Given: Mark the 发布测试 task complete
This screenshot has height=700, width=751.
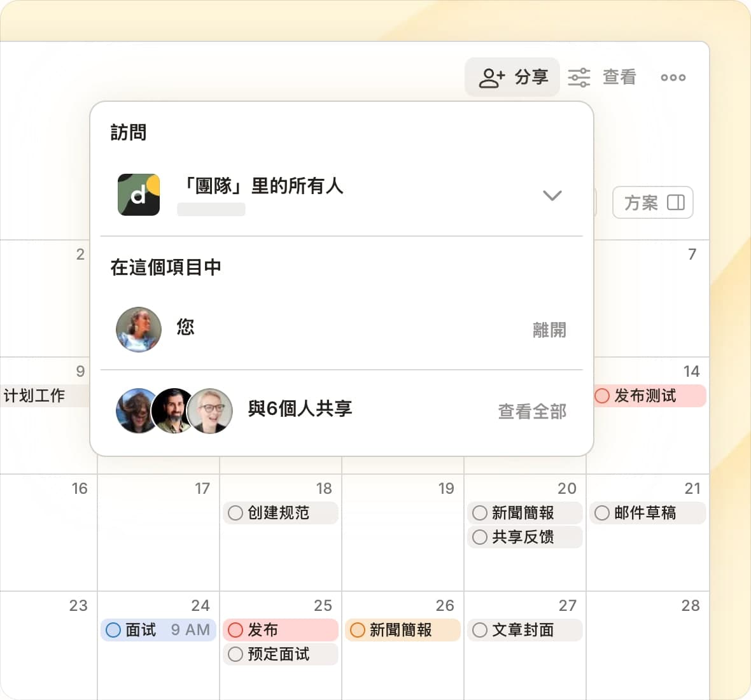Looking at the screenshot, I should pos(602,396).
